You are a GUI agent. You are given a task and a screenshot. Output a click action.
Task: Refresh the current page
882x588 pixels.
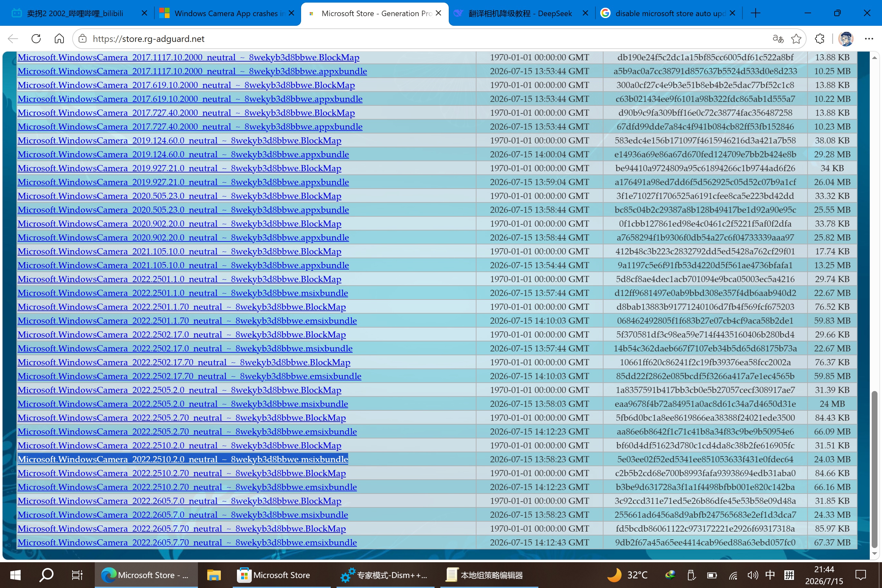(36, 39)
